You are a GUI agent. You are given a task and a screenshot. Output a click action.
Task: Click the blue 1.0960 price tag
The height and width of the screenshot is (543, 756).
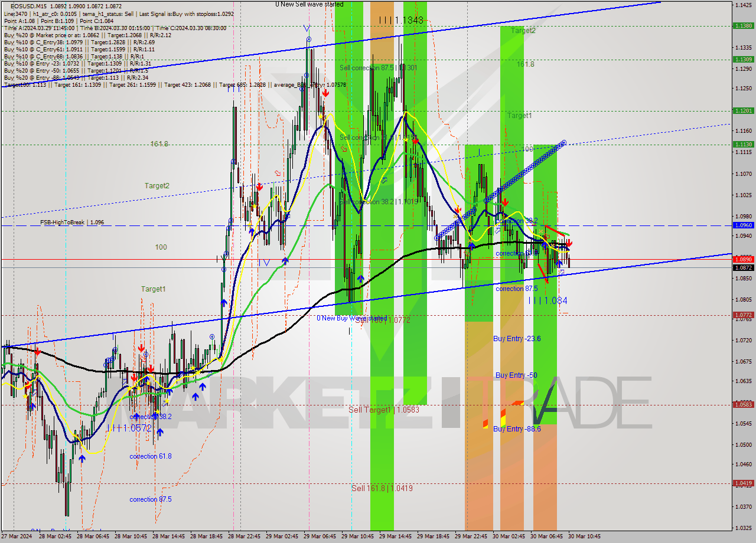point(742,225)
